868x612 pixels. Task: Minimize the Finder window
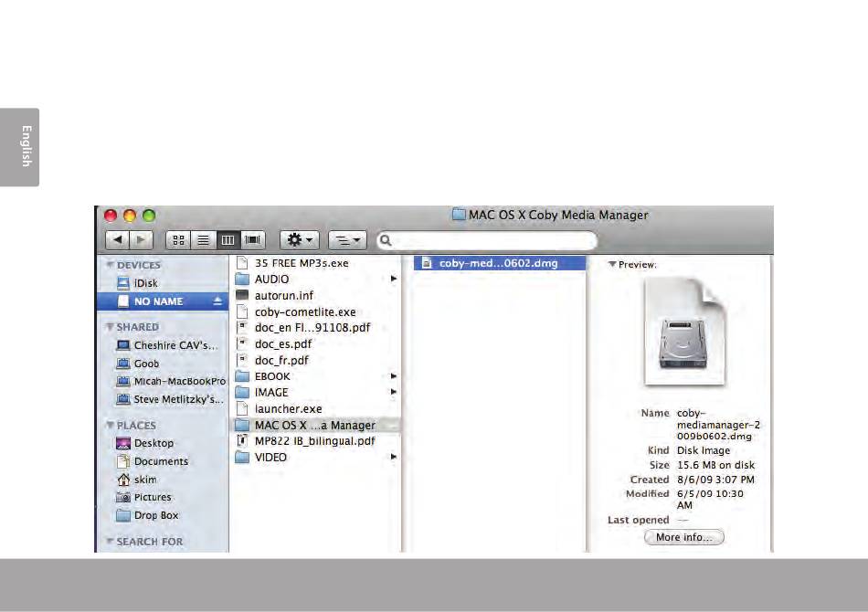point(130,216)
